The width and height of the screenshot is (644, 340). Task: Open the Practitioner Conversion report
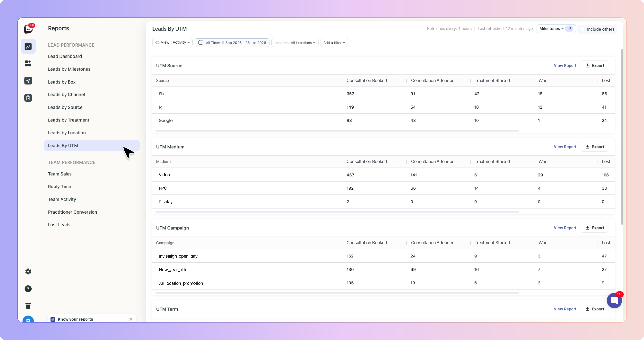click(x=72, y=212)
